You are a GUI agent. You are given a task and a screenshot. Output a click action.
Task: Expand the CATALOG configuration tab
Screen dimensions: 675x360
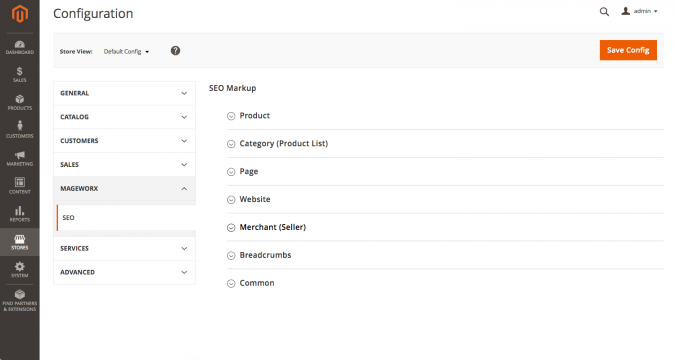coord(124,117)
